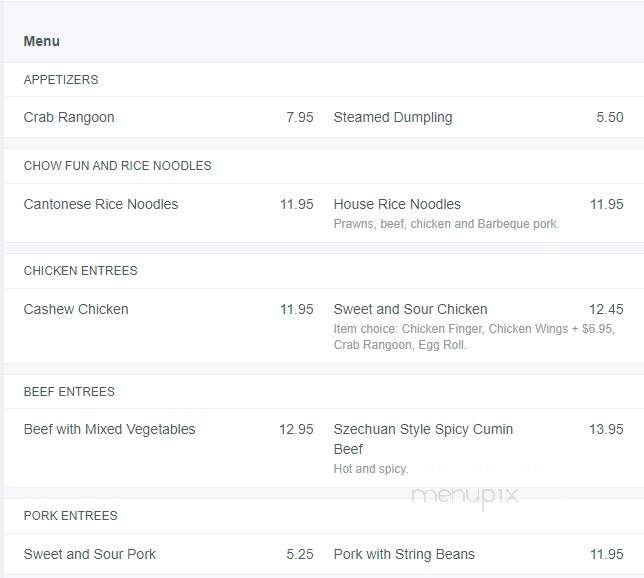644x578 pixels.
Task: Click the Sweet and Sour Pork item
Action: 90,554
